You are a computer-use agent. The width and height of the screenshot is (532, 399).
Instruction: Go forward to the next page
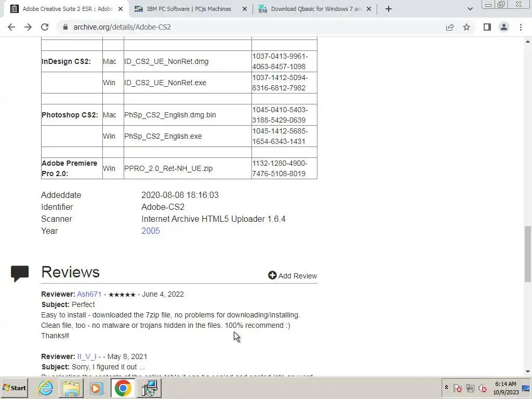click(28, 27)
